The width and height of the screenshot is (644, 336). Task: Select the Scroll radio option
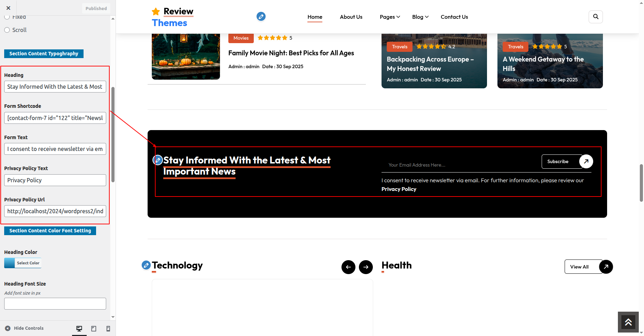pos(7,30)
